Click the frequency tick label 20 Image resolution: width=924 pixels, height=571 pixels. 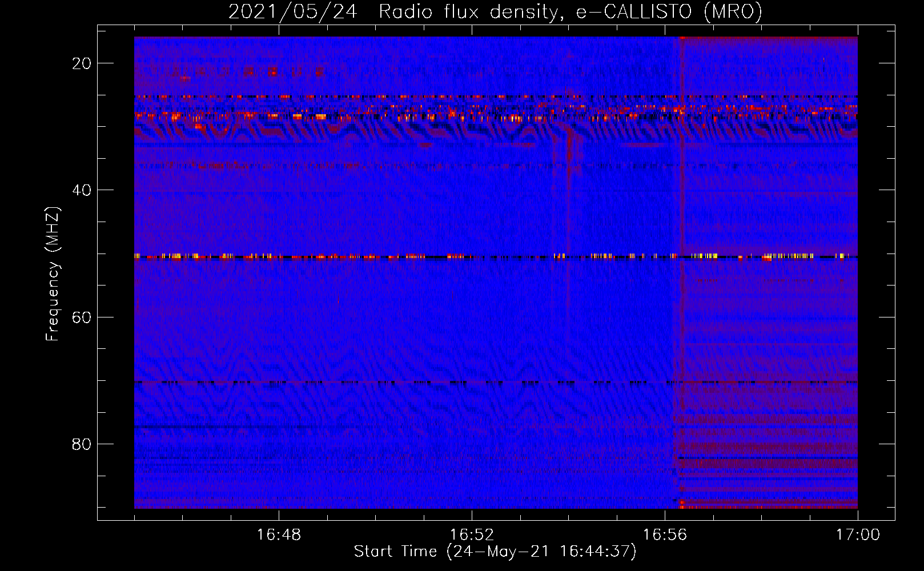pyautogui.click(x=82, y=63)
